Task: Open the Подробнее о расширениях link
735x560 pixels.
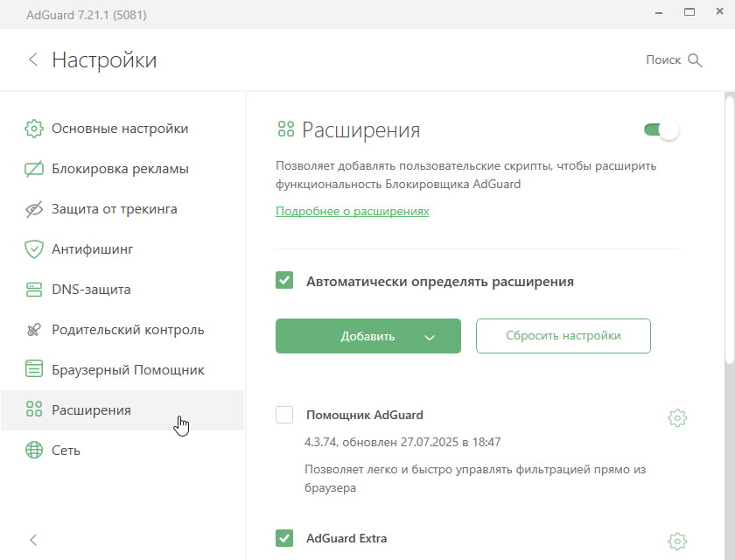Action: pyautogui.click(x=352, y=212)
